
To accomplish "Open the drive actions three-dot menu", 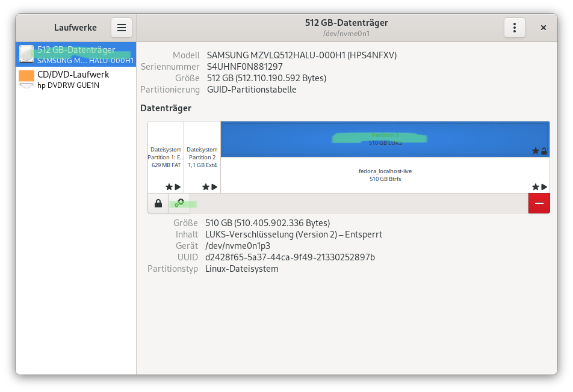I will pyautogui.click(x=515, y=28).
